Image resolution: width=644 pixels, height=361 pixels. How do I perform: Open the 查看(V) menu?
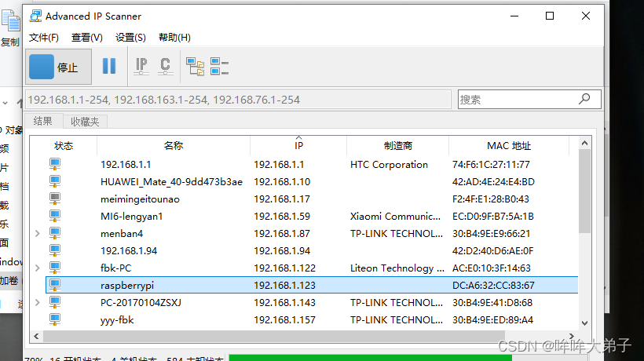coord(86,38)
